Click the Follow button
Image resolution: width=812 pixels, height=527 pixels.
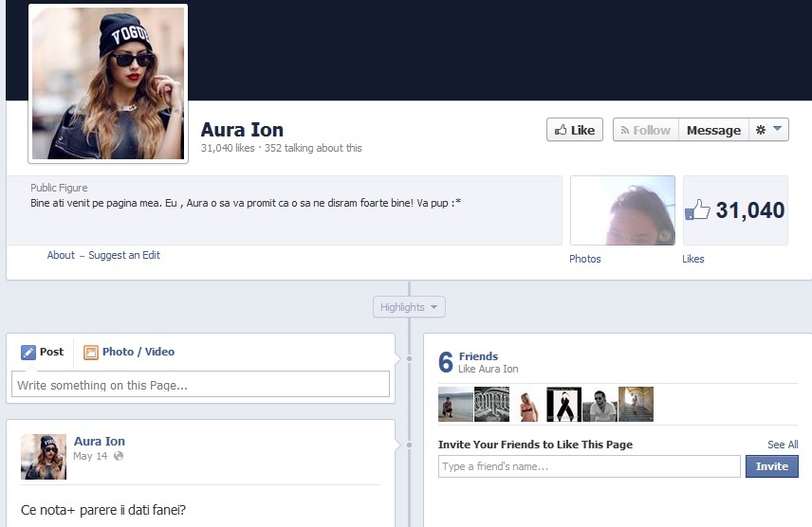point(645,130)
